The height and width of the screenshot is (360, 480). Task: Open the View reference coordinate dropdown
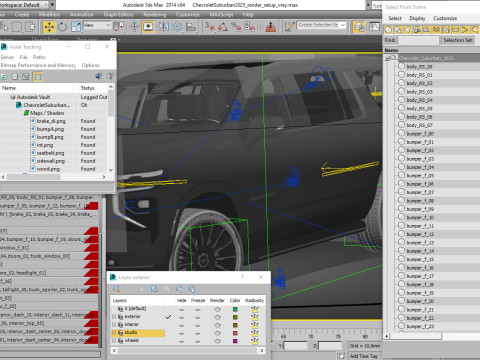(x=97, y=25)
